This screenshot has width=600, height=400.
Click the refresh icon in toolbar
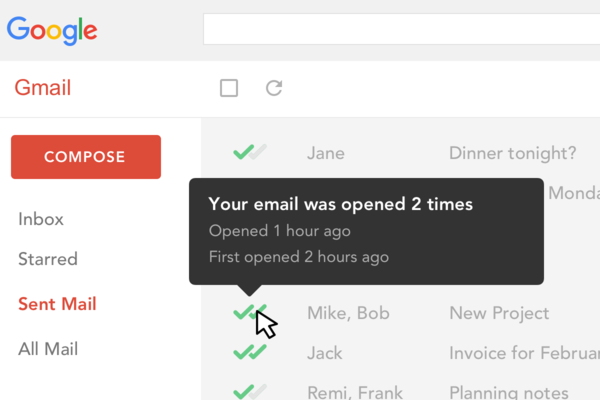point(274,88)
